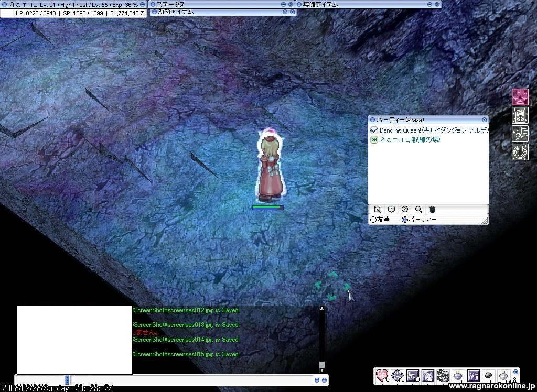Collapse basic info window left circle button
Image resolution: width=537 pixels, height=392 pixels.
coord(4,4)
